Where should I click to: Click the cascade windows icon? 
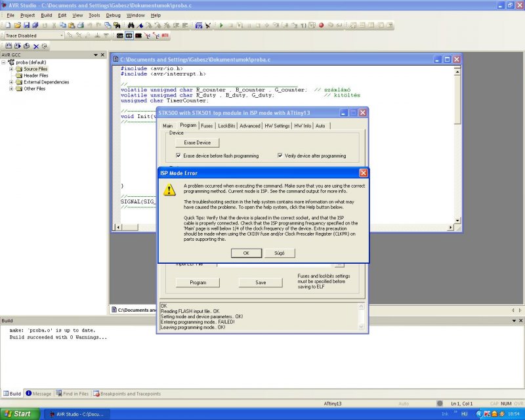[108, 25]
